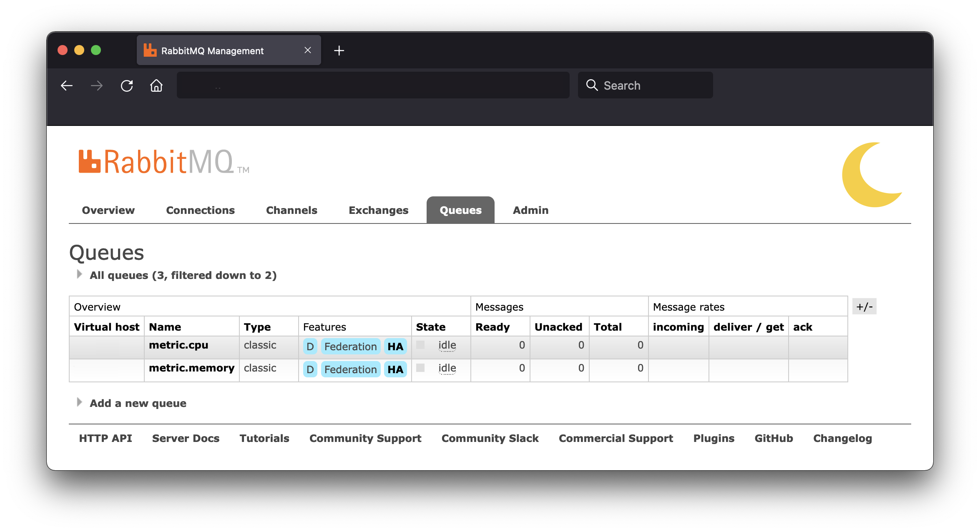Screen dimensions: 980x532
Task: Open the Community Support link
Action: 365,439
